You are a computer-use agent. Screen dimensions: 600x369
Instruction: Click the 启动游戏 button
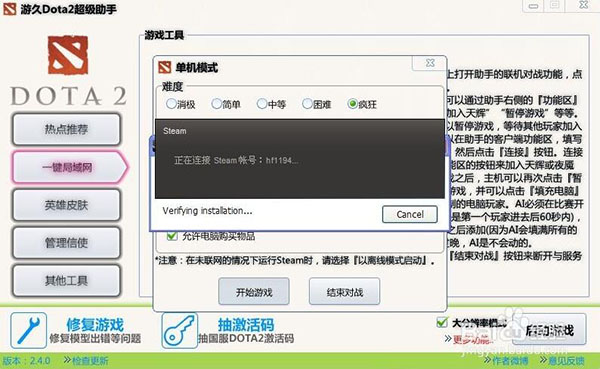(550, 330)
